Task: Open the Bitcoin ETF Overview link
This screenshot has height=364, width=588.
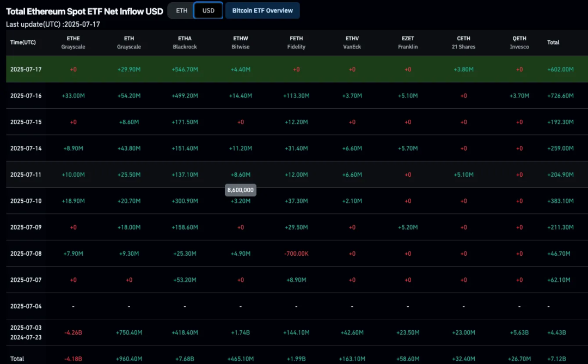Action: 262,10
